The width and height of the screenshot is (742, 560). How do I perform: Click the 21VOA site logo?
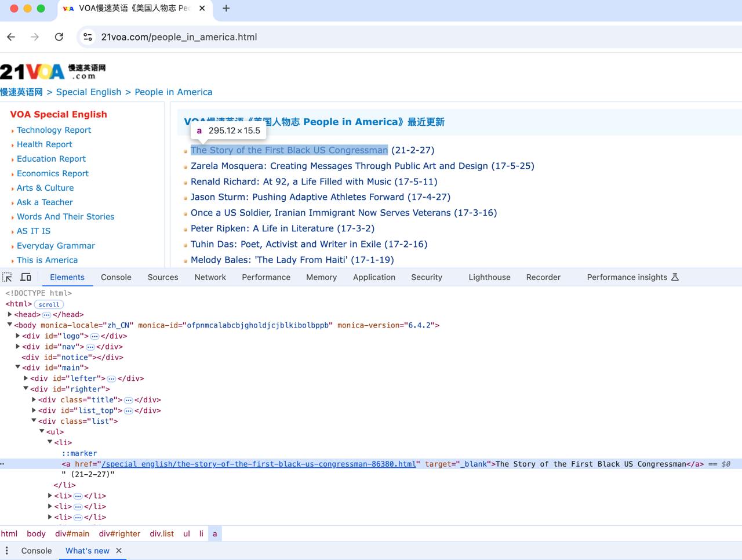[x=53, y=71]
